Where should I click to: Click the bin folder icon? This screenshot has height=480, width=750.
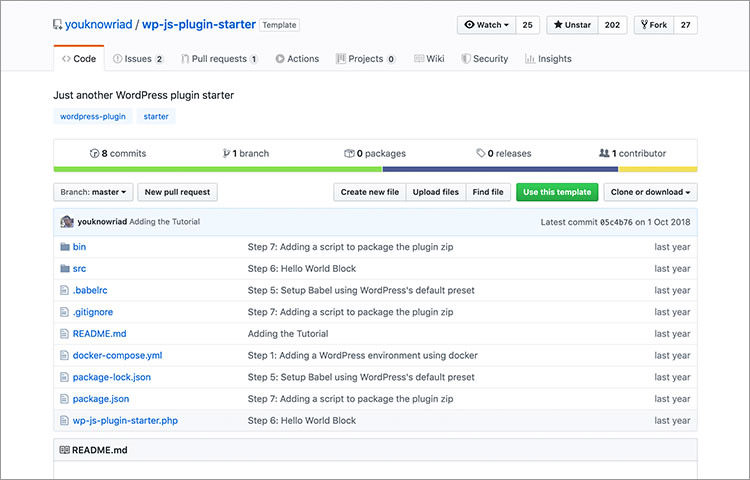click(65, 247)
